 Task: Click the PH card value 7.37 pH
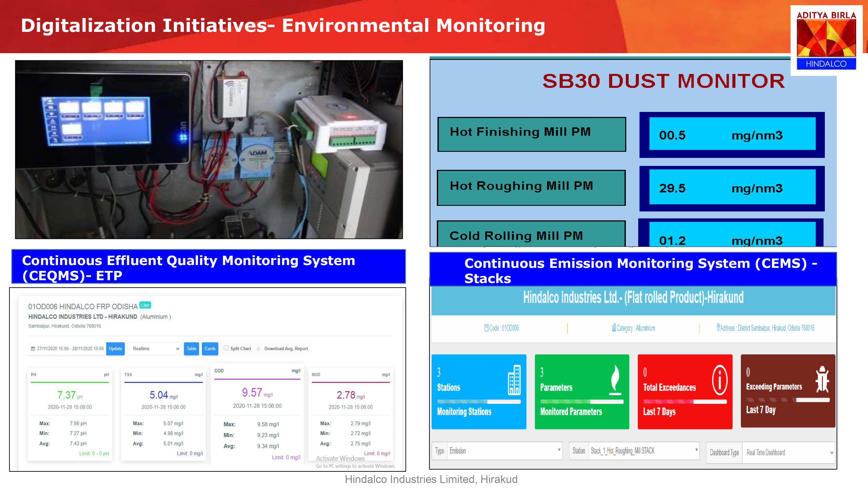pos(70,395)
